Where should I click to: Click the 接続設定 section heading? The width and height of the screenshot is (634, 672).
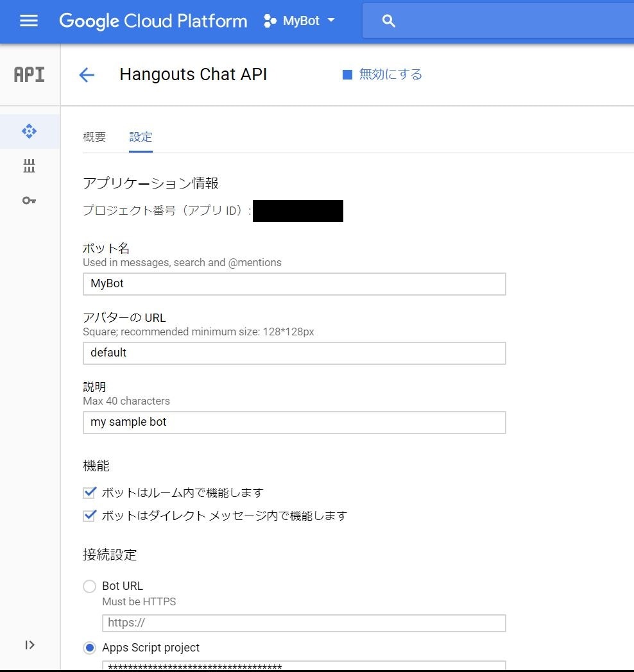(110, 555)
